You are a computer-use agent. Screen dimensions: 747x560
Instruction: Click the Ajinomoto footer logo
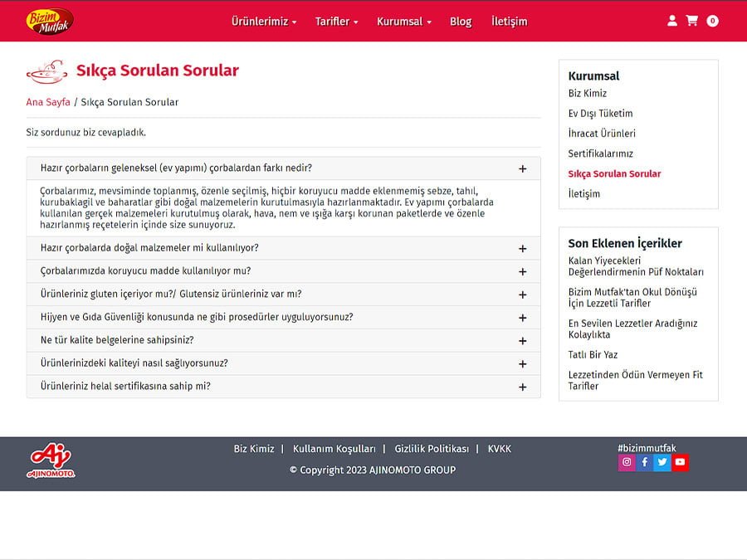tap(51, 463)
